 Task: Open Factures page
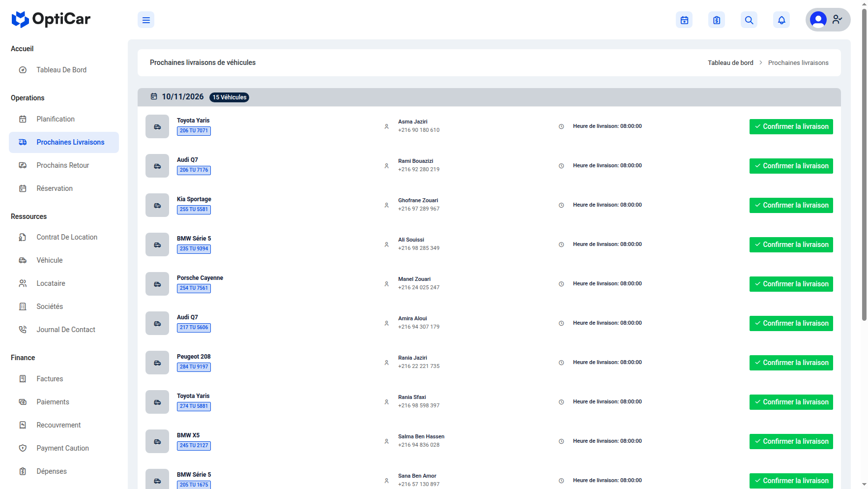[64, 379]
